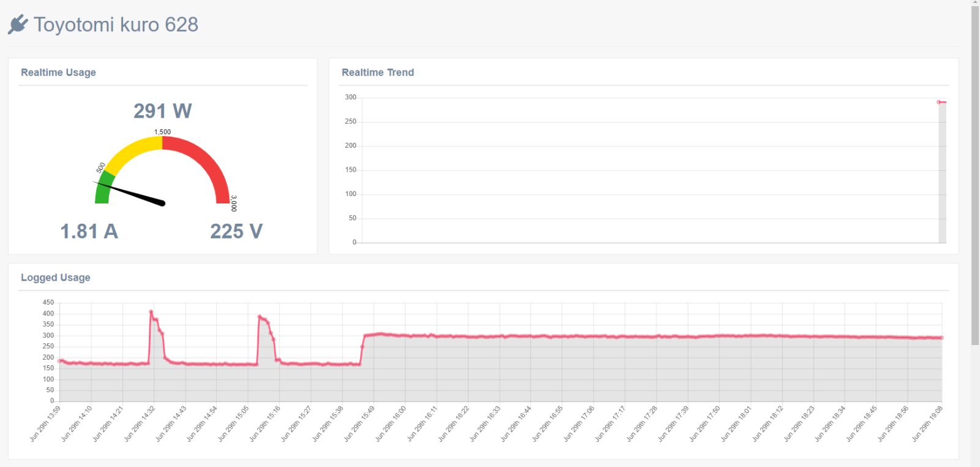Click the last data point in Logged Usage

(x=941, y=338)
